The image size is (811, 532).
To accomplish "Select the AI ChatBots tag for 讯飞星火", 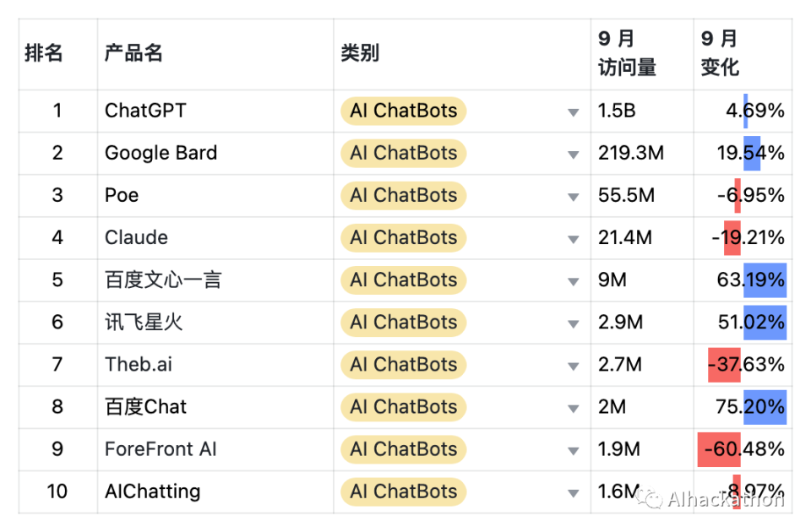I will [x=403, y=323].
